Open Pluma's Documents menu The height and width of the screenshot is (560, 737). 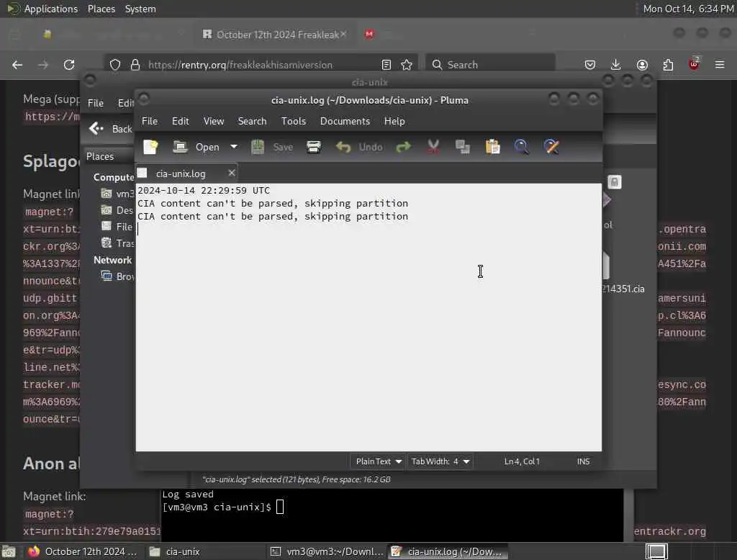tap(345, 122)
